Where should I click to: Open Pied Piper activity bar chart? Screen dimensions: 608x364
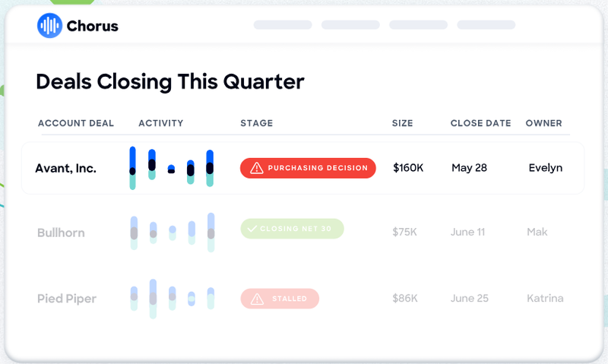173,299
